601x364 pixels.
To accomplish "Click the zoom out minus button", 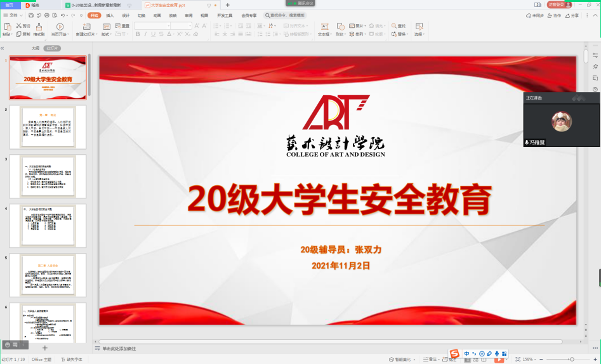I will pyautogui.click(x=541, y=360).
